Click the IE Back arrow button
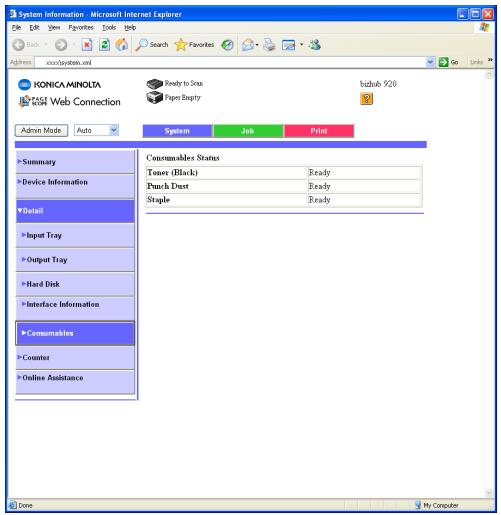Image resolution: width=501 pixels, height=515 pixels. (19, 45)
